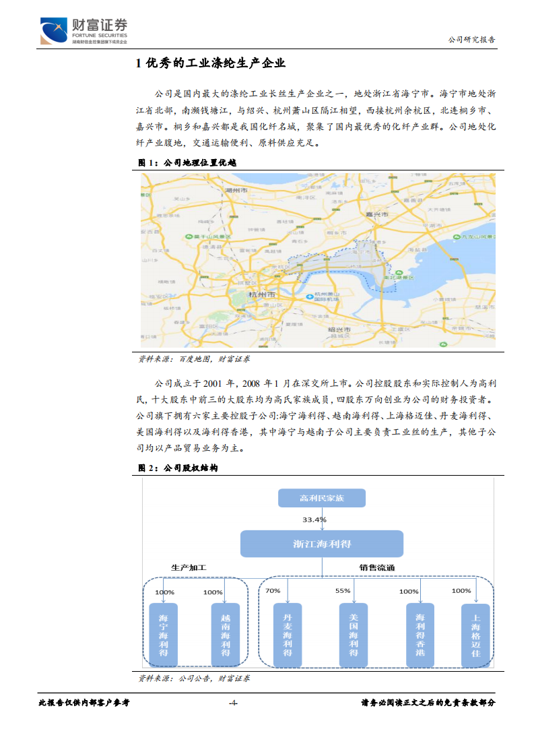This screenshot has height=756, width=534.
Task: Click the 33.4% percentage label
Action: [x=314, y=519]
